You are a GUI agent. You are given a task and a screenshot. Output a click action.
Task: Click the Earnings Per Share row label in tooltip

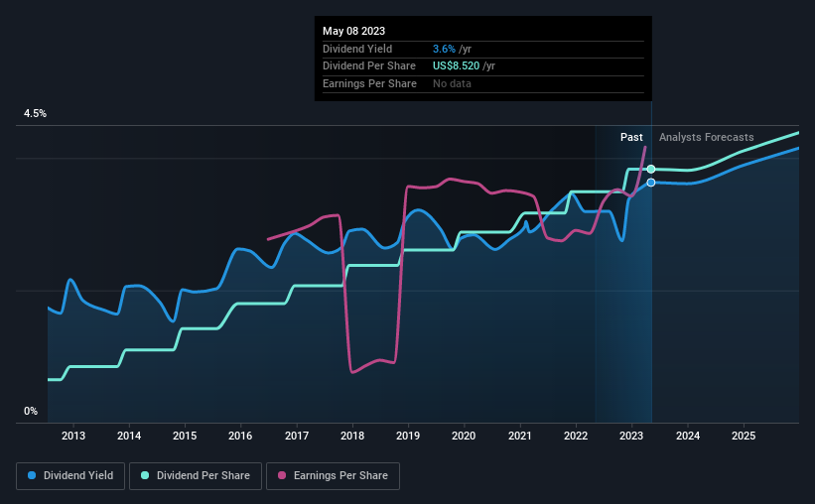click(x=369, y=83)
